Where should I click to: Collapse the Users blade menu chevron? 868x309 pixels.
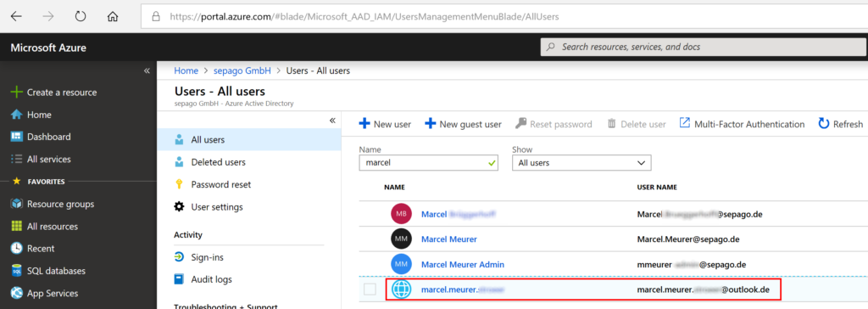(332, 121)
